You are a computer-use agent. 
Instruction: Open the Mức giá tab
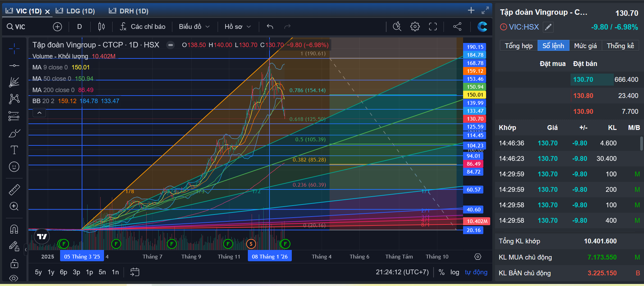point(585,46)
